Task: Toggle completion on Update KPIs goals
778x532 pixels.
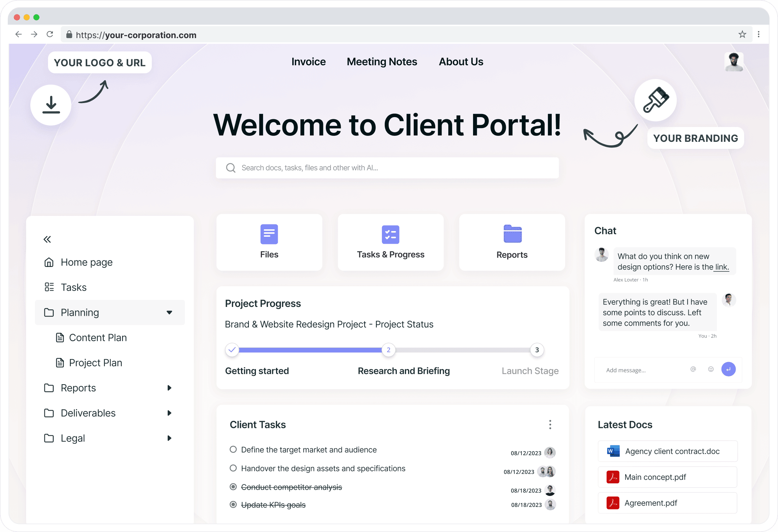Action: pos(233,505)
